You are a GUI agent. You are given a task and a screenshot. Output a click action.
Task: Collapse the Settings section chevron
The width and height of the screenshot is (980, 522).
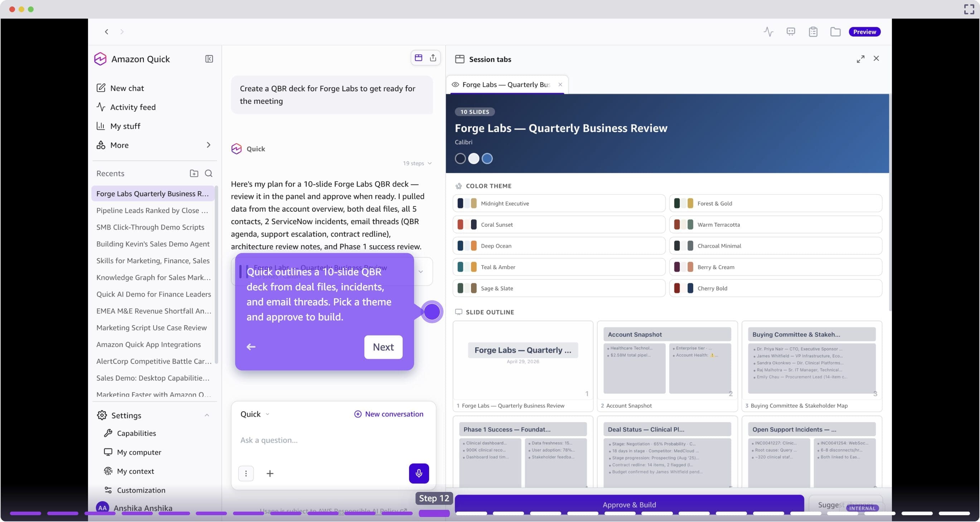(207, 415)
